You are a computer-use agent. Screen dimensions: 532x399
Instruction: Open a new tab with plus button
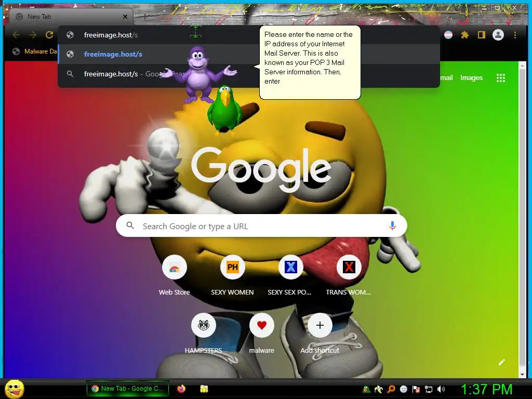144,16
